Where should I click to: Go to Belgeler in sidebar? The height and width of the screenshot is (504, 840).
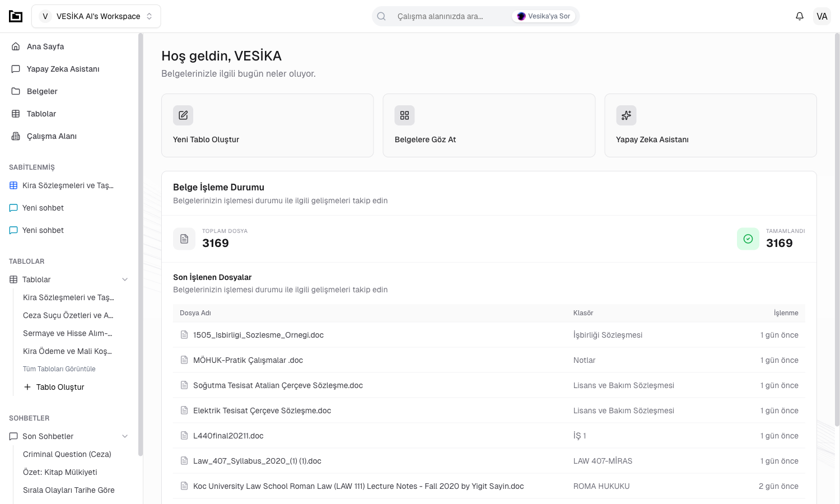[x=42, y=91]
